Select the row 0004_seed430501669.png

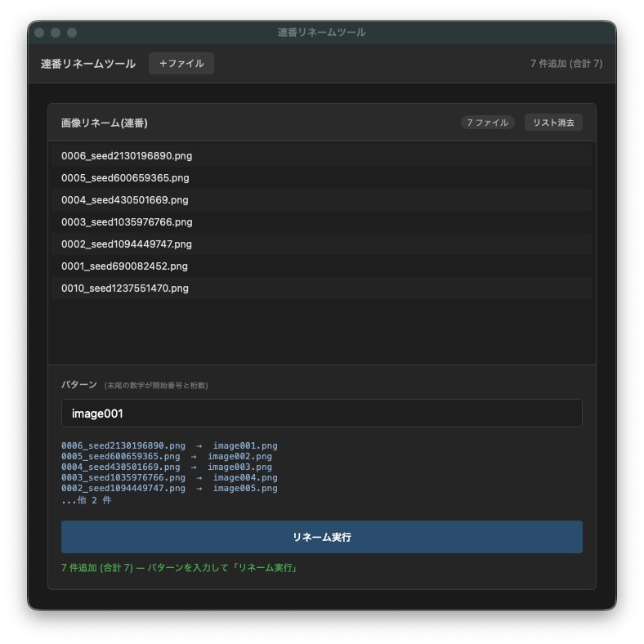[x=321, y=200]
